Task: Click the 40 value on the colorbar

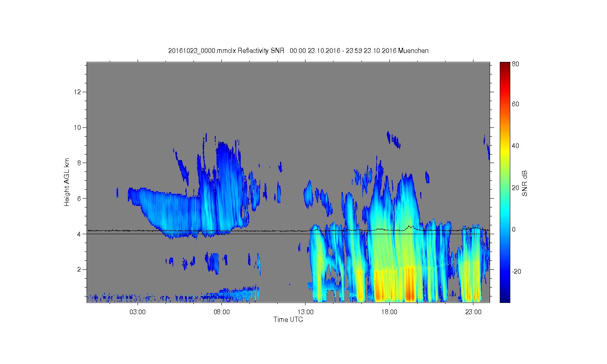Action: [516, 146]
